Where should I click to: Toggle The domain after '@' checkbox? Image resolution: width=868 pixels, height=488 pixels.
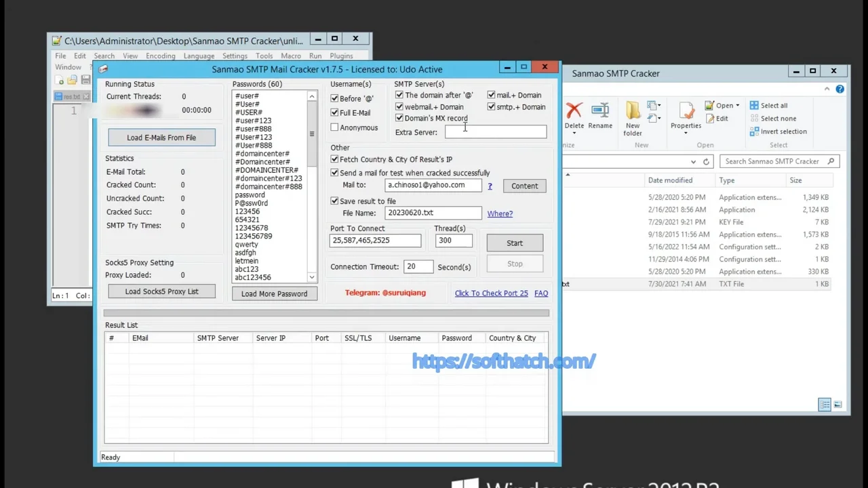click(x=399, y=95)
